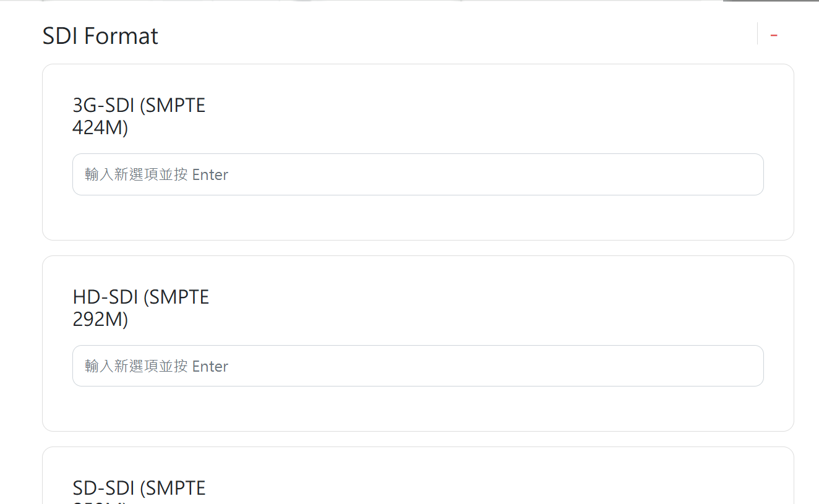Select the HD-SDI (SMPTE 292M) label
This screenshot has height=504, width=819.
tap(141, 308)
